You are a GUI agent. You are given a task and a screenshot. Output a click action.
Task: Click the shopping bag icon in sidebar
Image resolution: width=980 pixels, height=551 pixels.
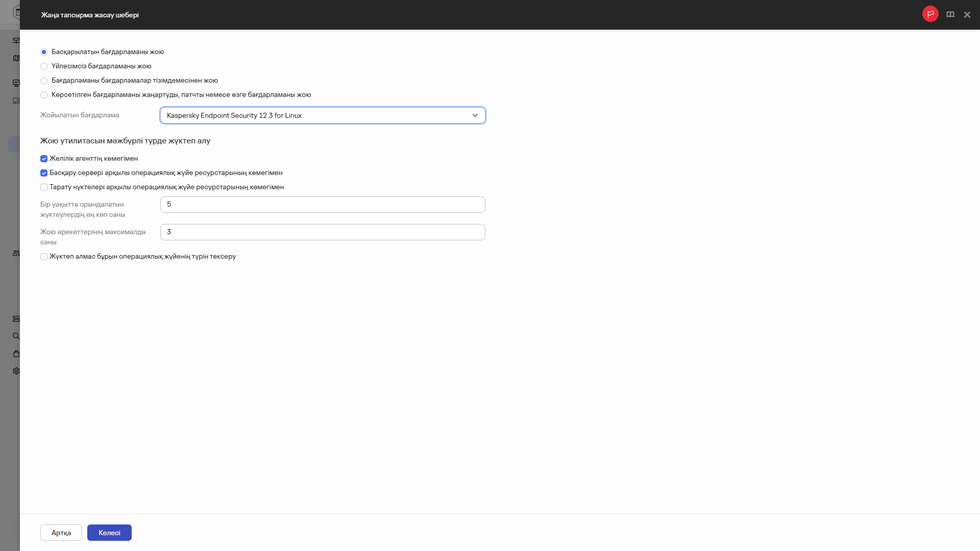pos(16,354)
